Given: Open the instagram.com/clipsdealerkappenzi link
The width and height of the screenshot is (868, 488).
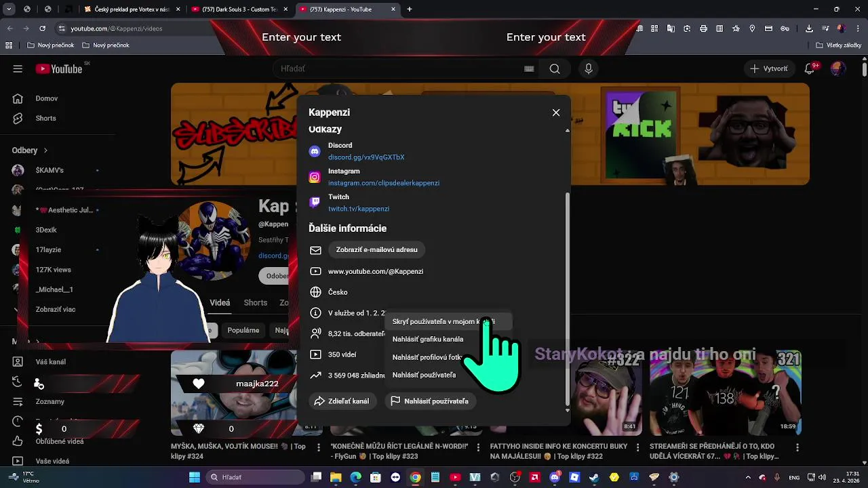Looking at the screenshot, I should (384, 183).
